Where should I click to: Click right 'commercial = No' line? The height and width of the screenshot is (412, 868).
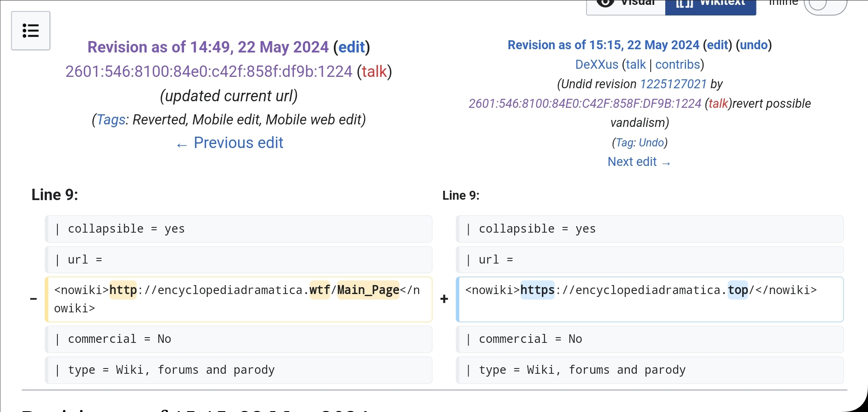click(650, 339)
